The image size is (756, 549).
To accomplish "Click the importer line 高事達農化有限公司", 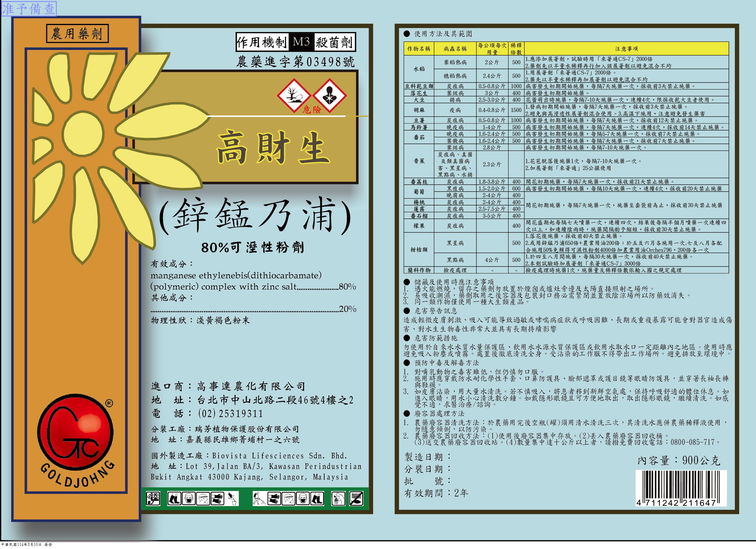I will [x=228, y=386].
